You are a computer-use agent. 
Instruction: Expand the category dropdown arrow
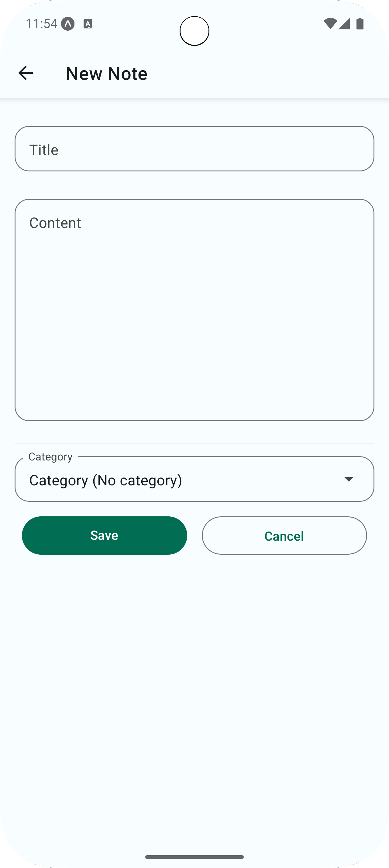349,479
